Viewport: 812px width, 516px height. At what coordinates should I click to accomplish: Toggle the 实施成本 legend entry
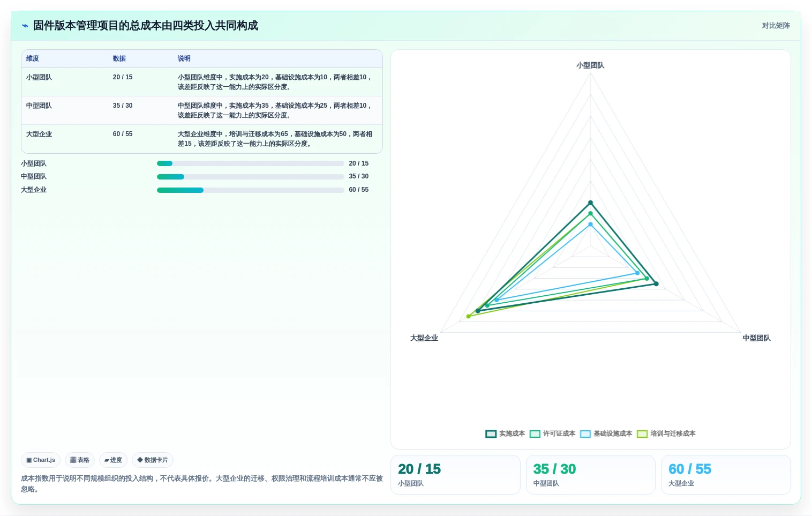(x=505, y=434)
